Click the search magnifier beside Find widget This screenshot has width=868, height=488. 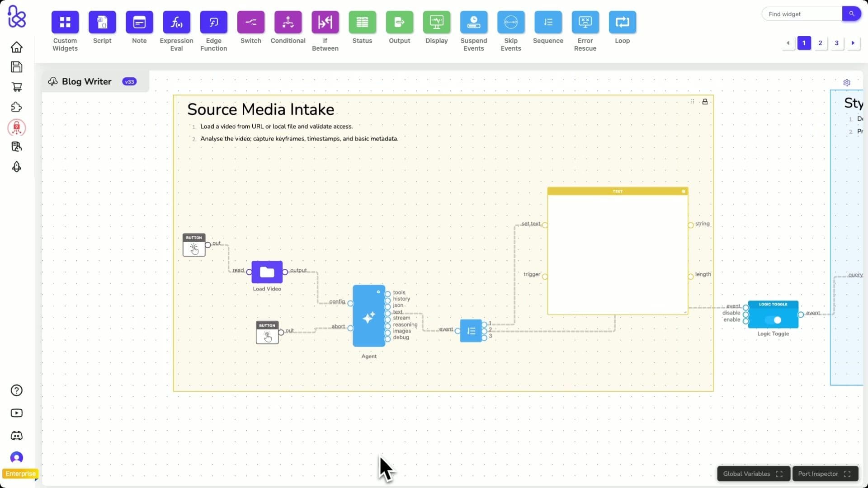coord(852,14)
